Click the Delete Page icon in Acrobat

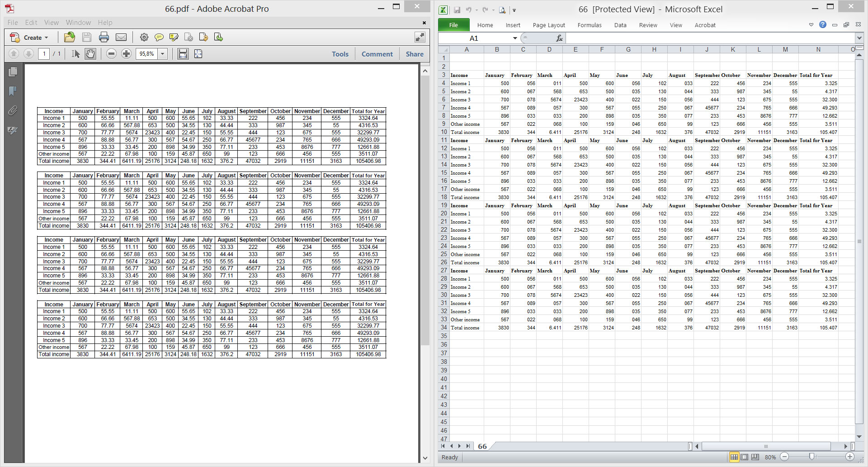189,38
